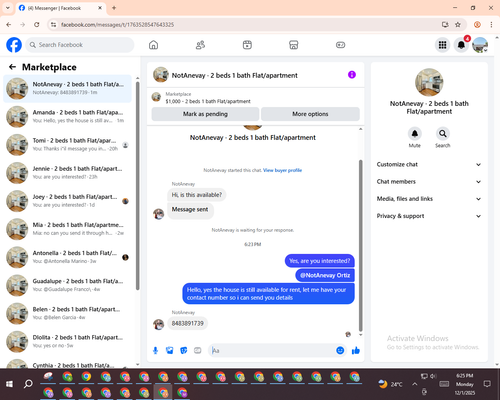500x400 pixels.
Task: Open the Joey conversation
Action: click(67, 201)
